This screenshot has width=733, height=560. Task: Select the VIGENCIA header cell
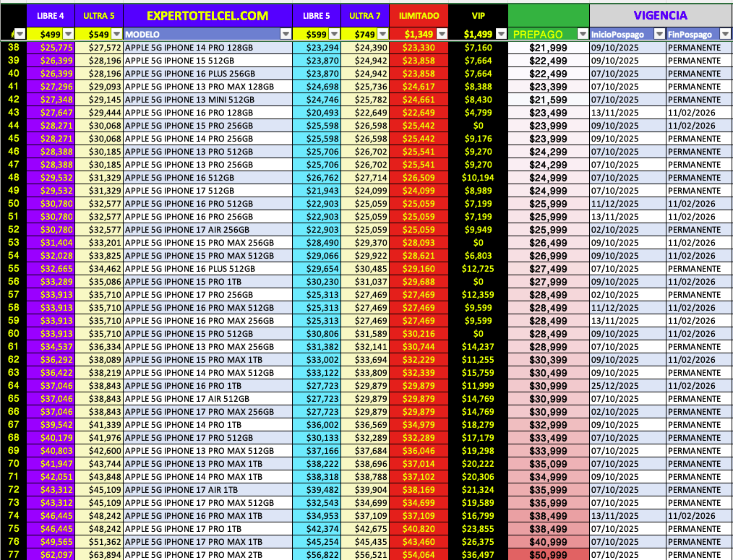[660, 15]
